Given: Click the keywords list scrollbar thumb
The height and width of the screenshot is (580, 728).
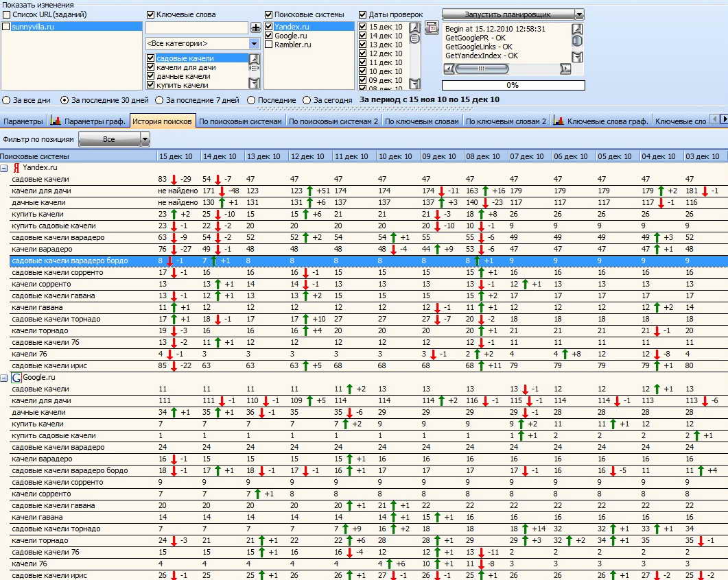Looking at the screenshot, I should 254,68.
